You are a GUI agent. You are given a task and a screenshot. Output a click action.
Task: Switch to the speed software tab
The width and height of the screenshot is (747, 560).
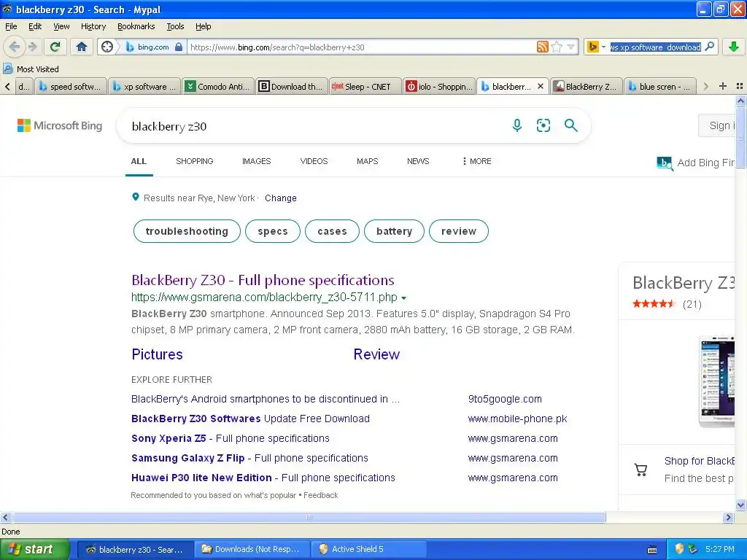[x=71, y=87]
